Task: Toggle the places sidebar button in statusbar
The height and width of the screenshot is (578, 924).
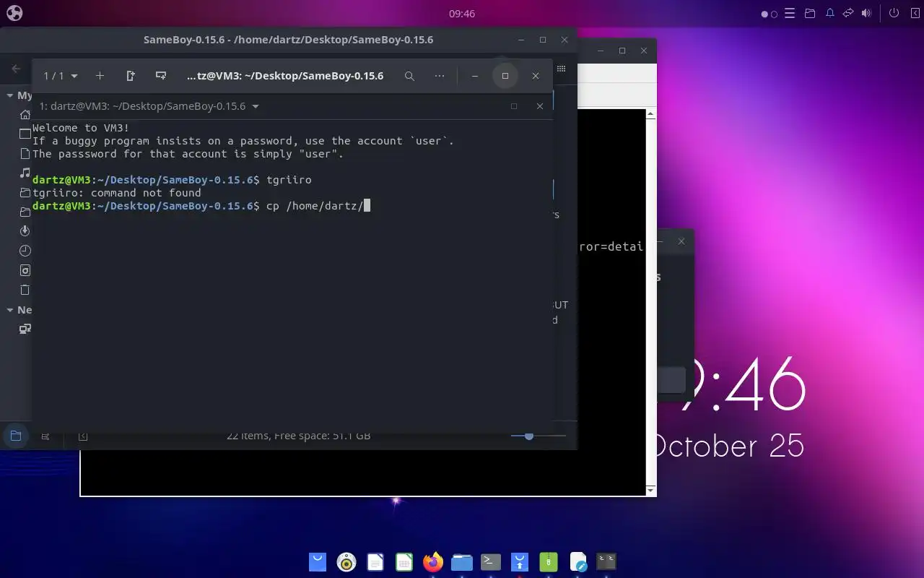Action: [15, 436]
